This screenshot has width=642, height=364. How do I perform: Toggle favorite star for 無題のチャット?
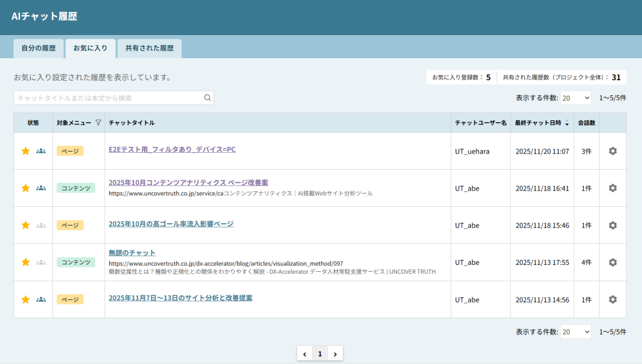[x=26, y=263]
